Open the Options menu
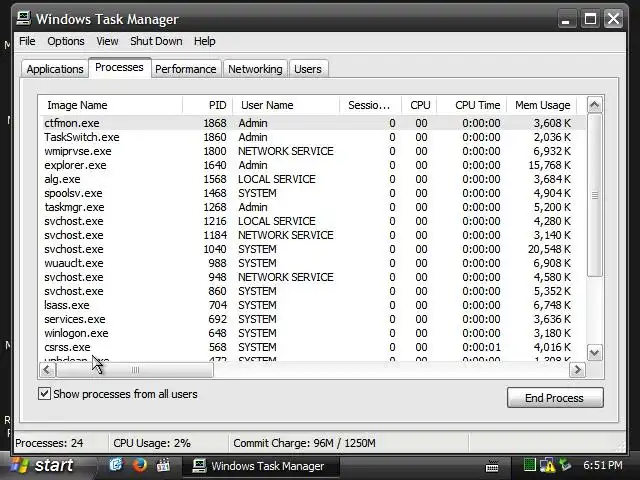Screen dimensions: 640x480 click(x=66, y=41)
